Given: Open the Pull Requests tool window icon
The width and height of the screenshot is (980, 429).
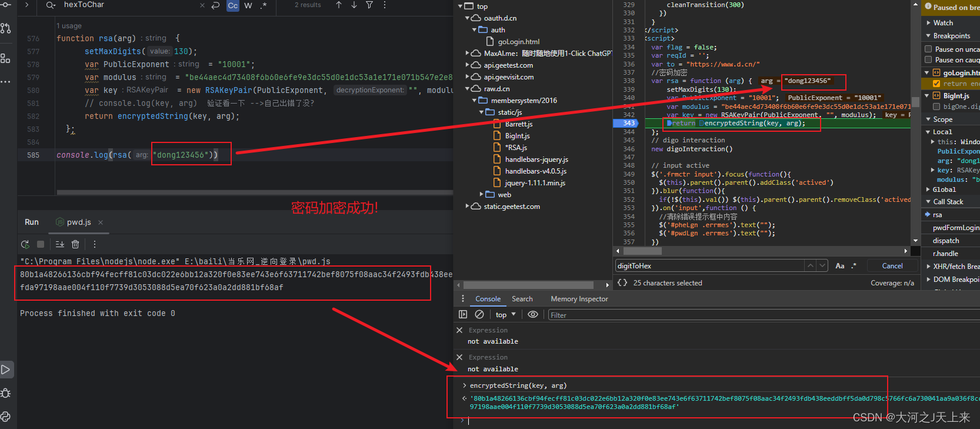Looking at the screenshot, I should click(x=6, y=28).
